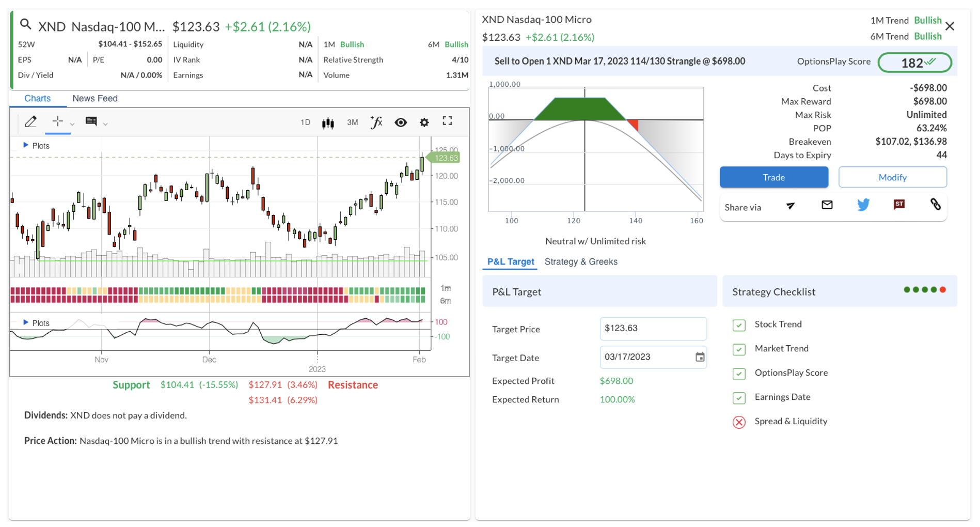This screenshot has height=527, width=980.
Task: Close the XND strategy panel
Action: pos(950,26)
